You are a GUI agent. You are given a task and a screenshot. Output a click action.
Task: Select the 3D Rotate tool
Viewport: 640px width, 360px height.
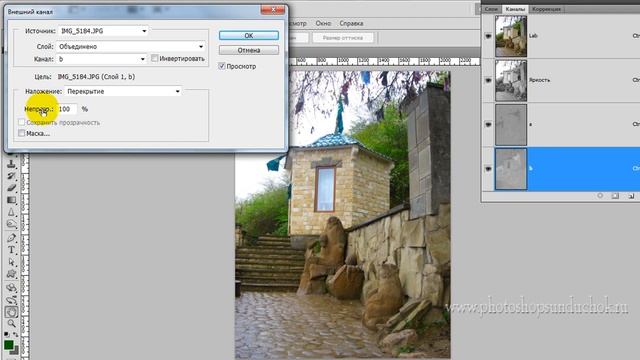coord(11,288)
